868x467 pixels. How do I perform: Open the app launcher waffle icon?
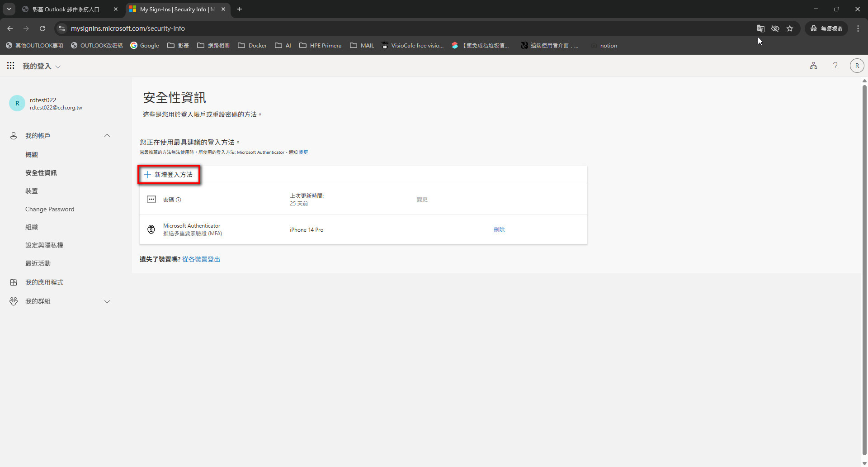coord(10,66)
